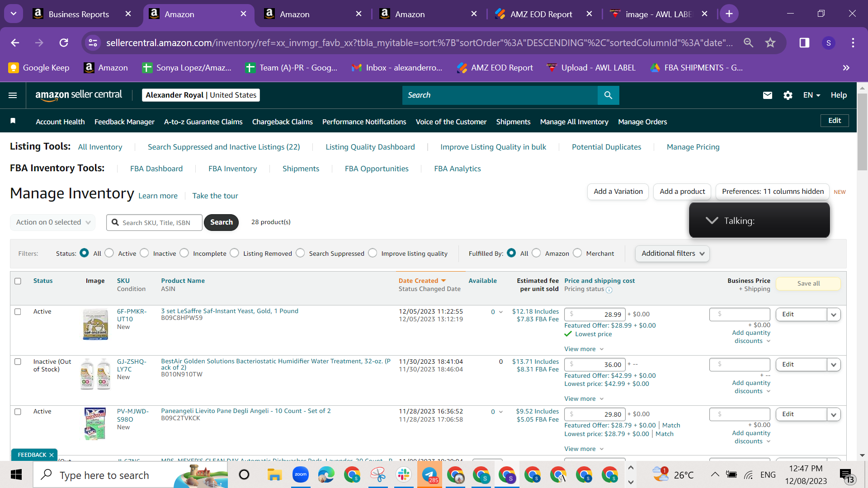Click the SKU search input field
This screenshot has width=868, height=488.
point(155,223)
